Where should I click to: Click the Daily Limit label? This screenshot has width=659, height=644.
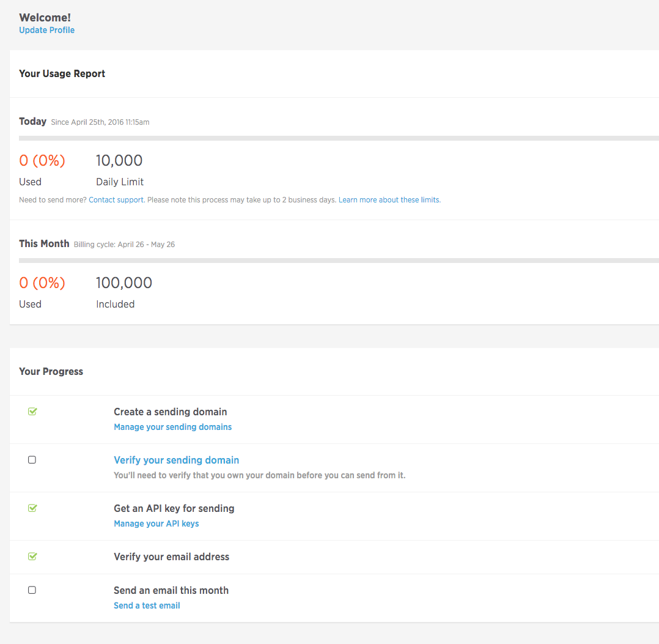click(120, 182)
